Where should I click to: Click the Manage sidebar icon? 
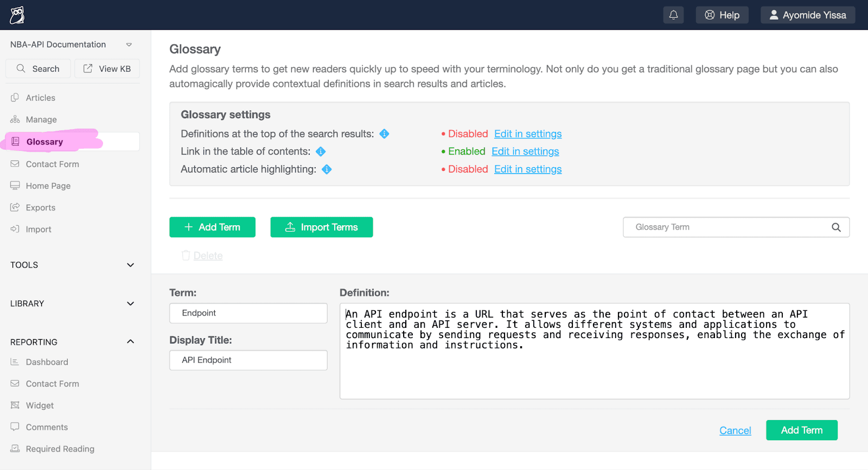coord(15,119)
